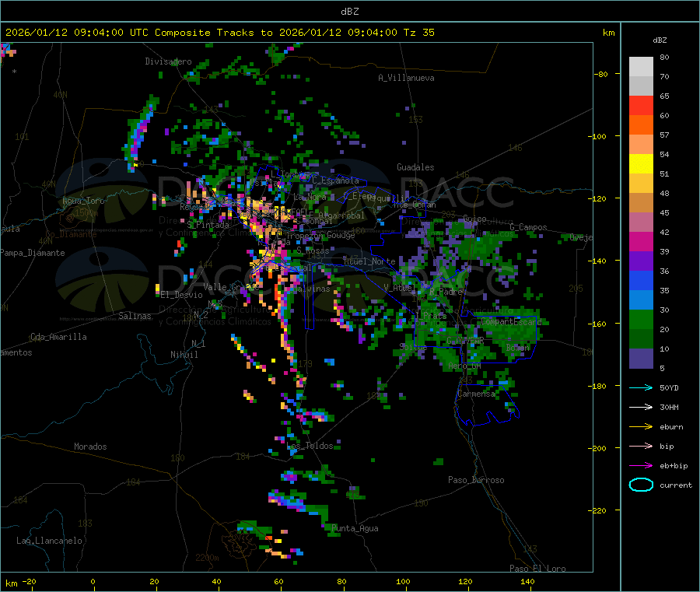Click the '60' tick on bottom axis
Image resolution: width=700 pixels, height=592 pixels.
pyautogui.click(x=278, y=581)
